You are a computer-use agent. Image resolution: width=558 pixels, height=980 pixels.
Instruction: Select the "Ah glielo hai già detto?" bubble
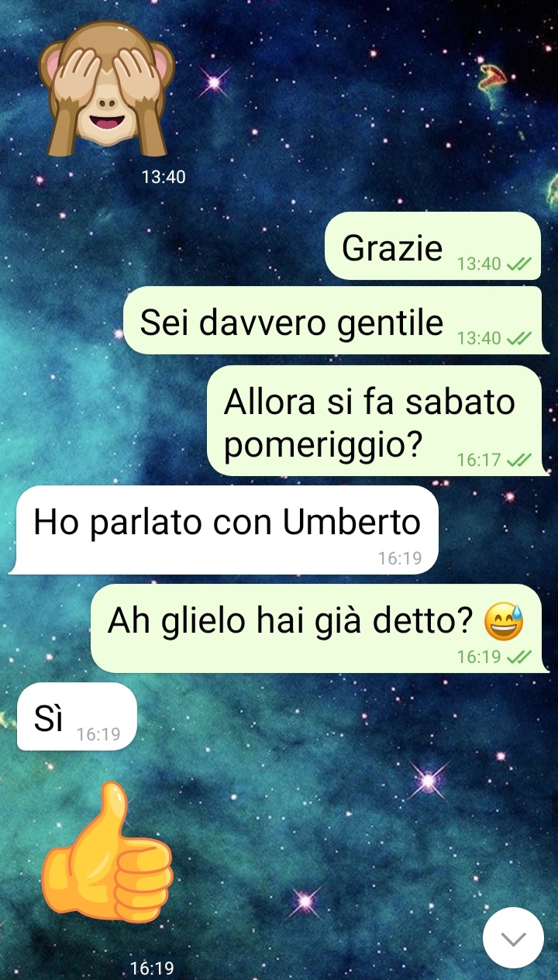click(319, 628)
